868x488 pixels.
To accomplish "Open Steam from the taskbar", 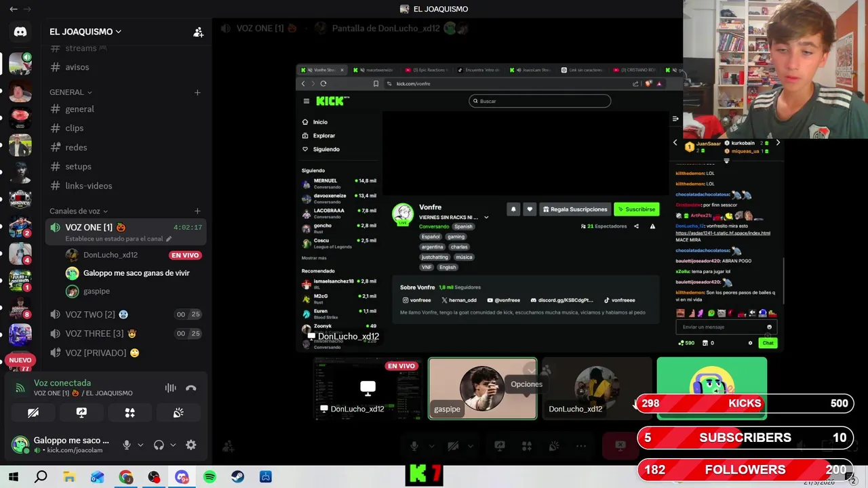I will 237,477.
